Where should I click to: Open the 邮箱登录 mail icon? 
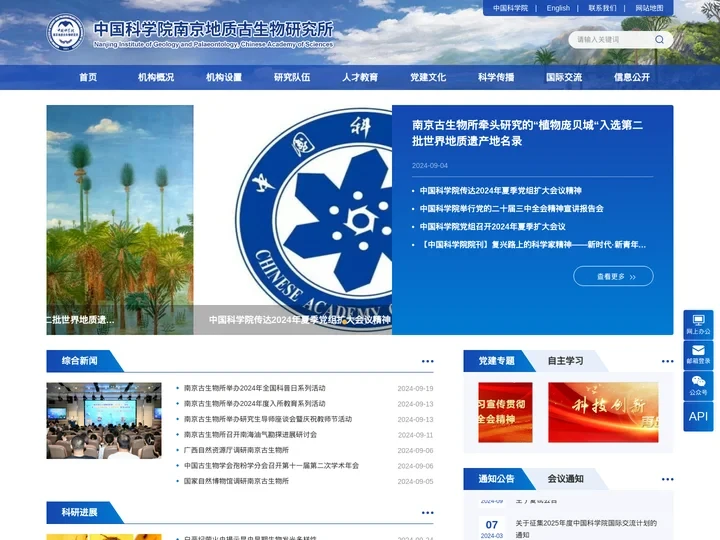(698, 355)
